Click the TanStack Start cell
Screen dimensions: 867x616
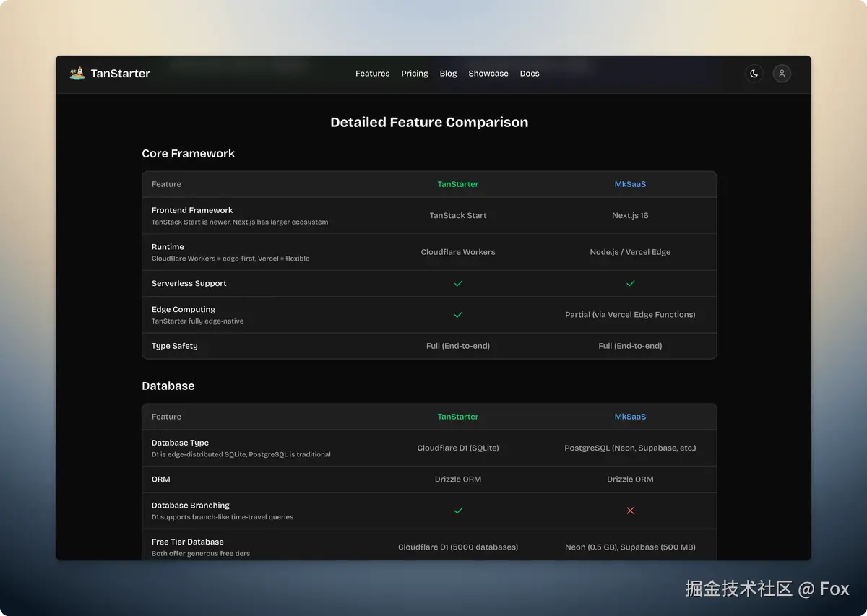tap(458, 215)
